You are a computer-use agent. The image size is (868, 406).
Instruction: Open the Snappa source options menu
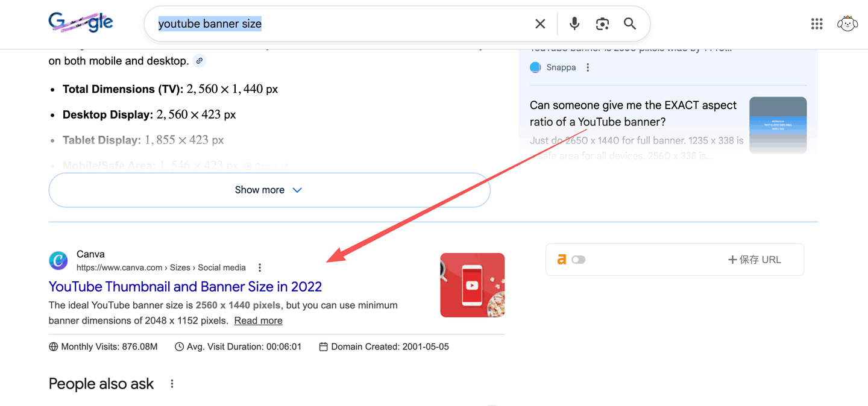pyautogui.click(x=588, y=67)
